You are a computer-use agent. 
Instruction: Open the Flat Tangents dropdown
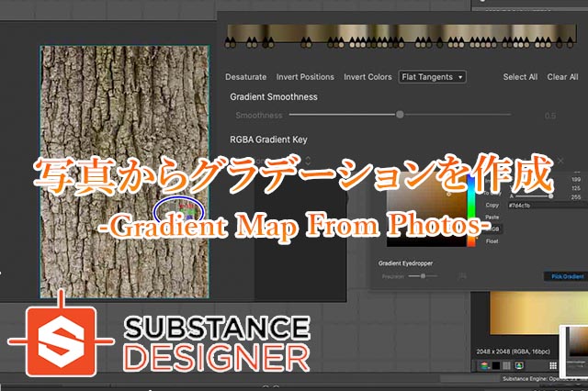(432, 77)
